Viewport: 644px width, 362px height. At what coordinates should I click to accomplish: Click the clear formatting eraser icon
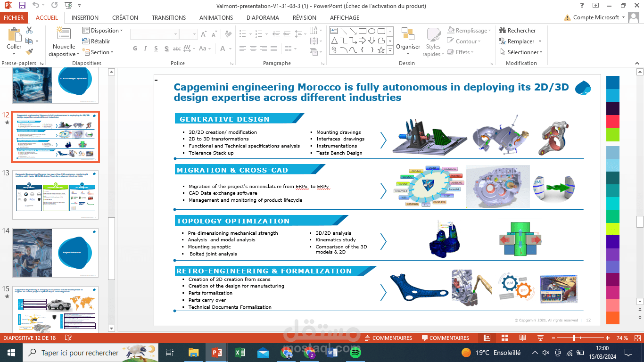pyautogui.click(x=228, y=34)
